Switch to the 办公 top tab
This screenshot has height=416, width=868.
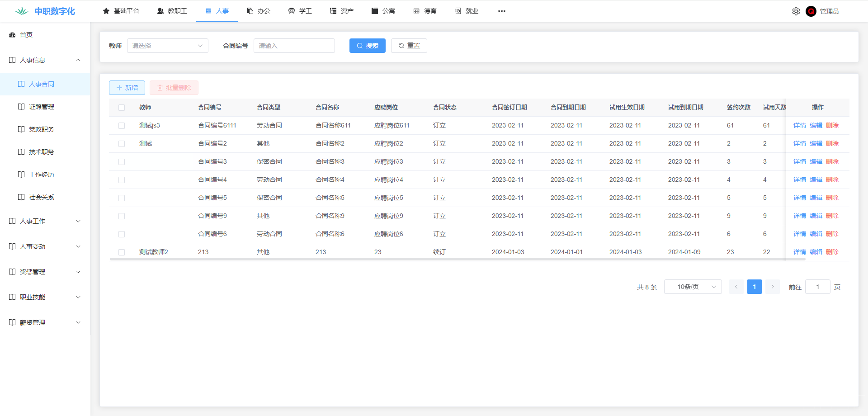pos(259,11)
